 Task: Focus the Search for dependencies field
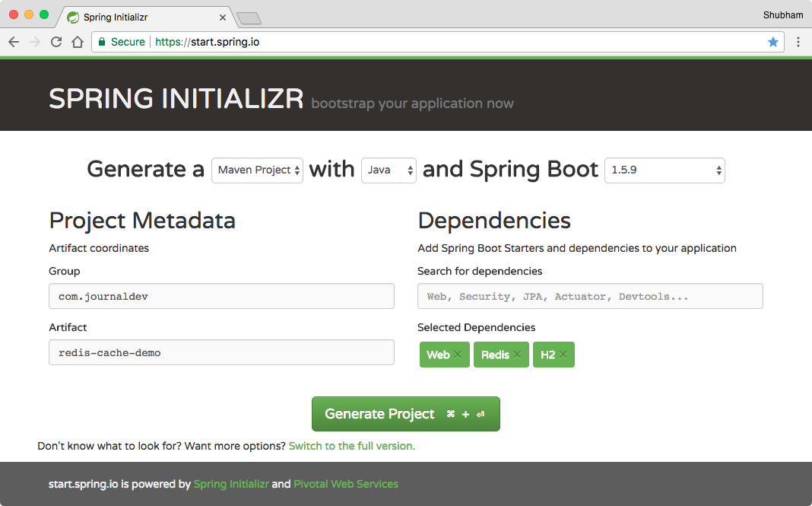(x=590, y=296)
